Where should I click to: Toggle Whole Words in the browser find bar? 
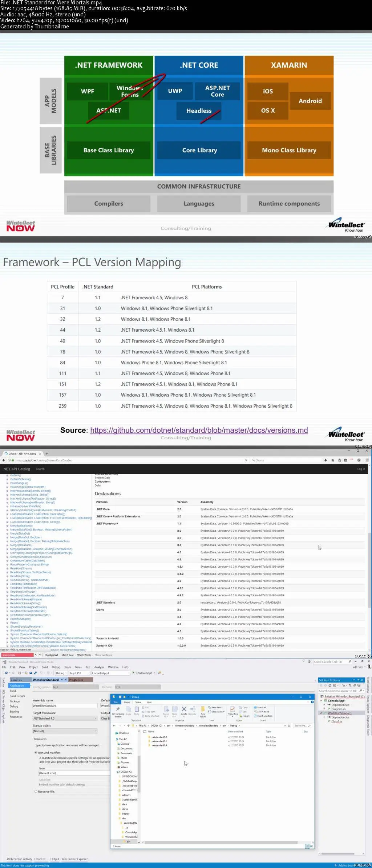(84, 655)
